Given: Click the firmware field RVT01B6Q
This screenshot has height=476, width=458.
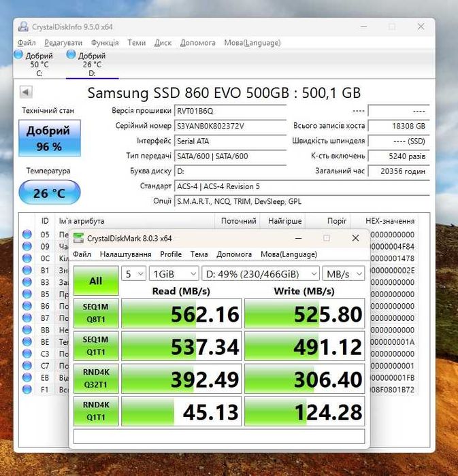Looking at the screenshot, I should pyautogui.click(x=230, y=111).
